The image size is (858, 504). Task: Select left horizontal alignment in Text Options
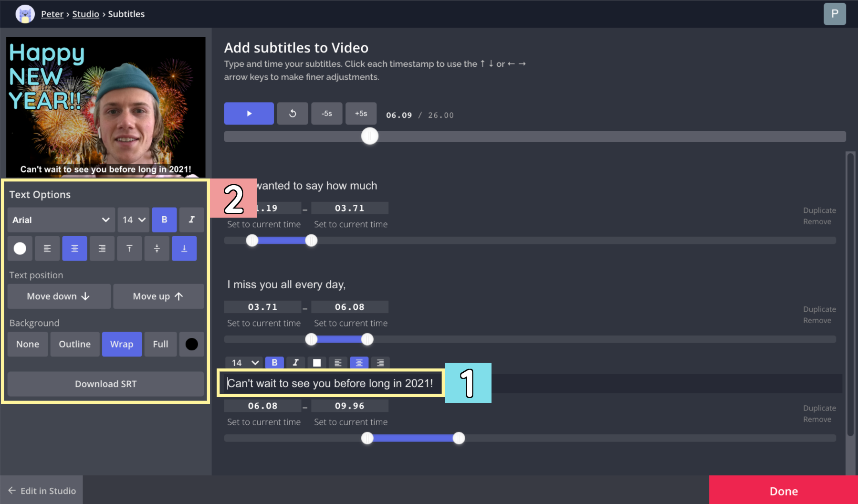pos(47,248)
